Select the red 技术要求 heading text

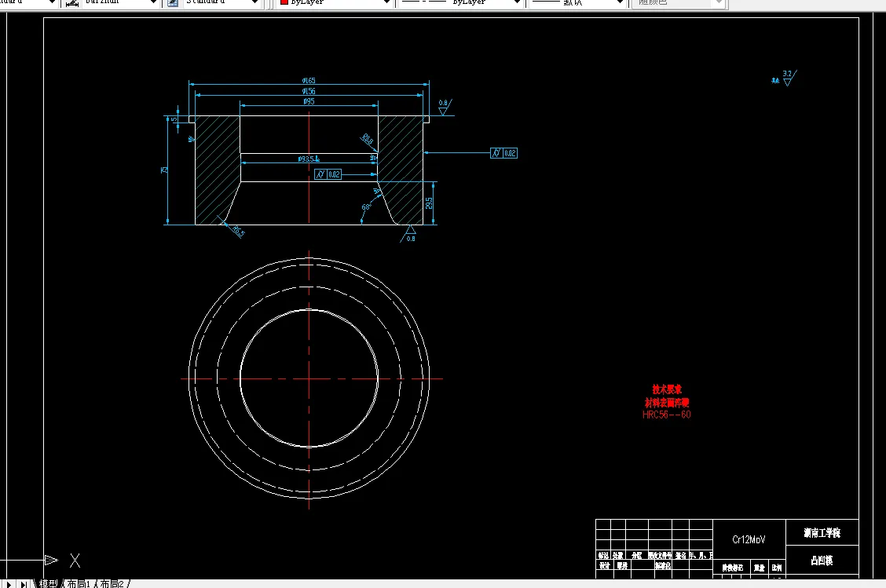pos(667,389)
